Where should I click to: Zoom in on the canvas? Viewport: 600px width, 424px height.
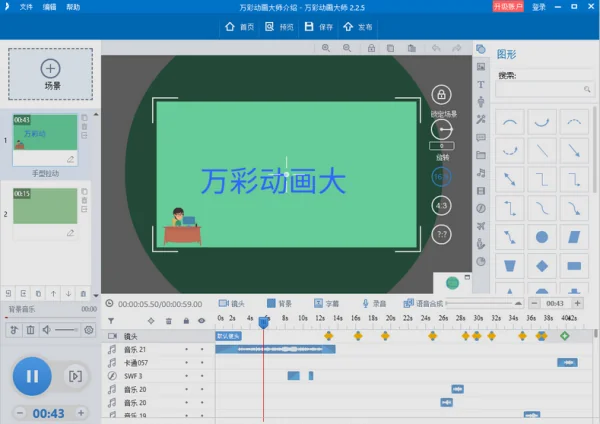(326, 48)
